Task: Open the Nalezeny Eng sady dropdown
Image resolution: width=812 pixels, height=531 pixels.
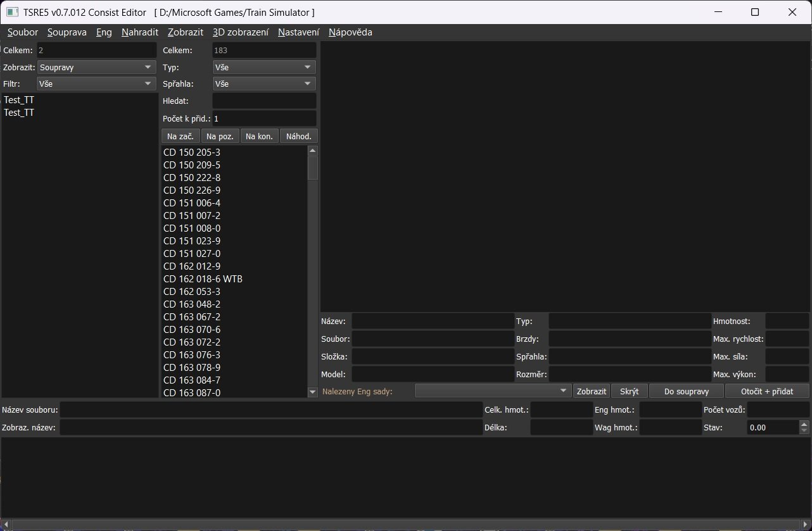Action: [x=493, y=391]
